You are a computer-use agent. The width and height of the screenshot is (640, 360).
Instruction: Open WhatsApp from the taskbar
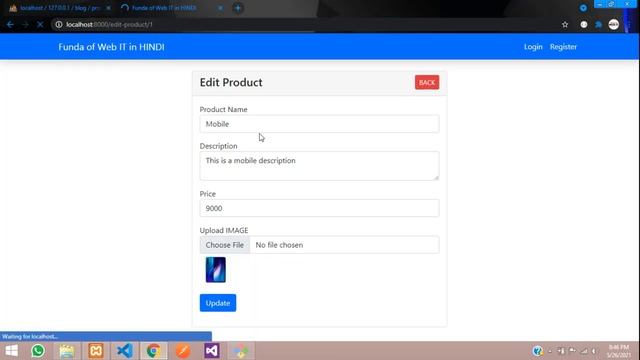point(38,351)
